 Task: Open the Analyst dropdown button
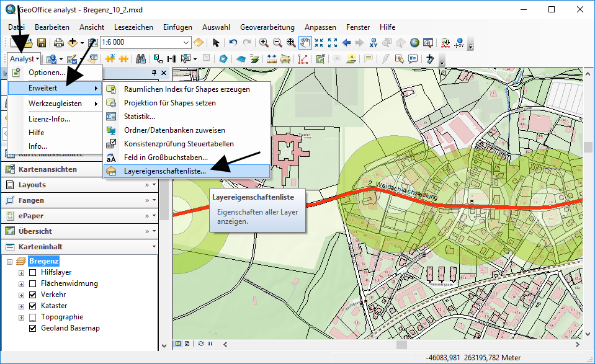25,59
